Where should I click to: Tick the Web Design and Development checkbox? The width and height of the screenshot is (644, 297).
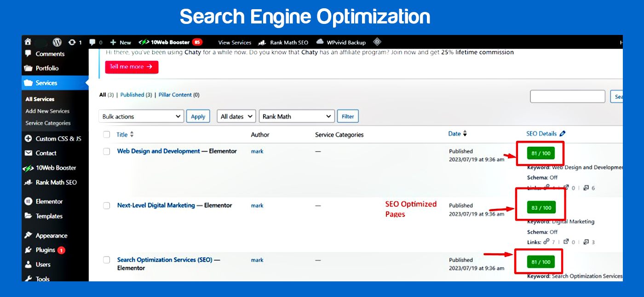107,151
